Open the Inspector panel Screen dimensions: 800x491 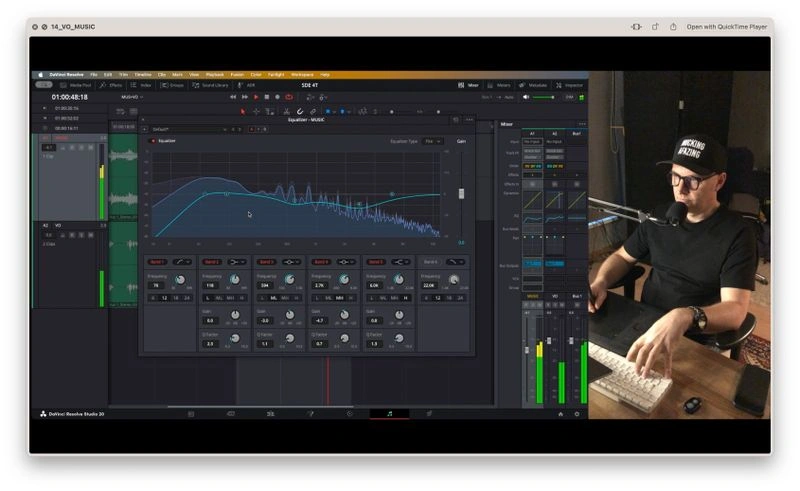pos(569,85)
